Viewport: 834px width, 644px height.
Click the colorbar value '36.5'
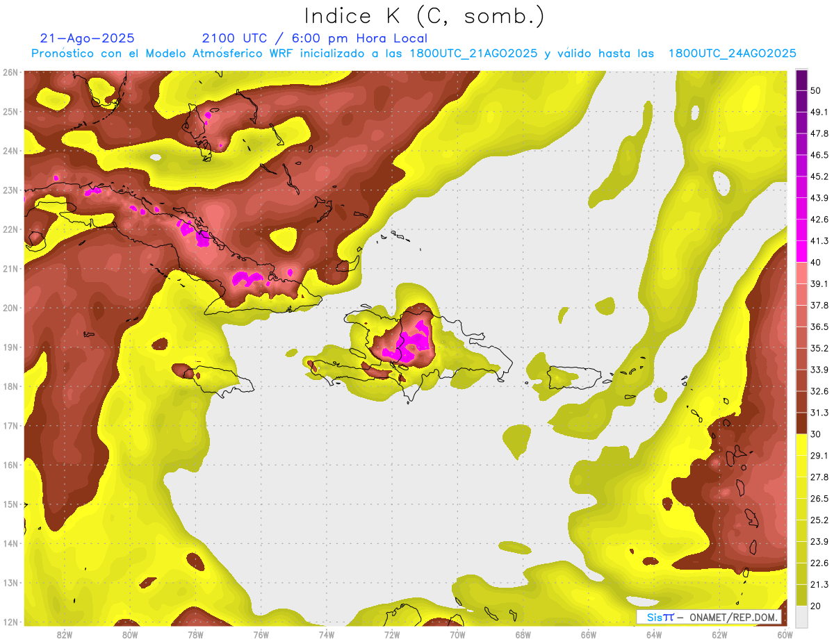point(819,327)
